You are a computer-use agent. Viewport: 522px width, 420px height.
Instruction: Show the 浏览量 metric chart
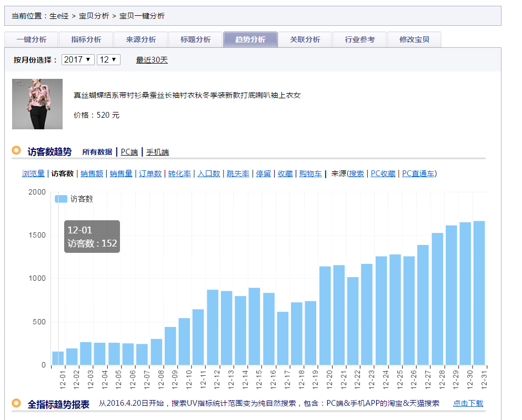[33, 173]
